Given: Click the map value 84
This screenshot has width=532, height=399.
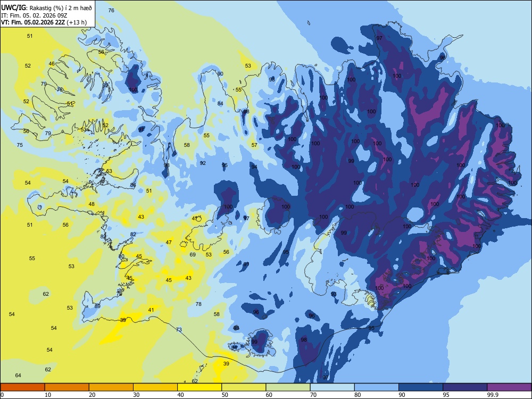Looking at the screenshot, I should (x=220, y=104).
